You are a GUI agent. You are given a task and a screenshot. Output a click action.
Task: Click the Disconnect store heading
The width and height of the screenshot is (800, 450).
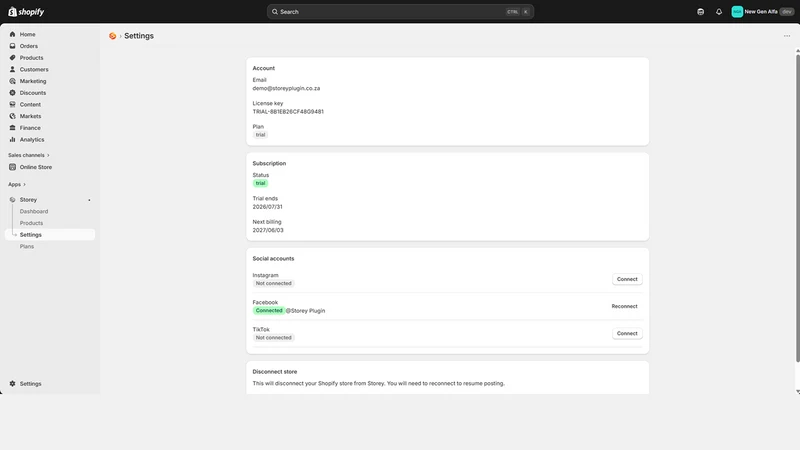[274, 371]
